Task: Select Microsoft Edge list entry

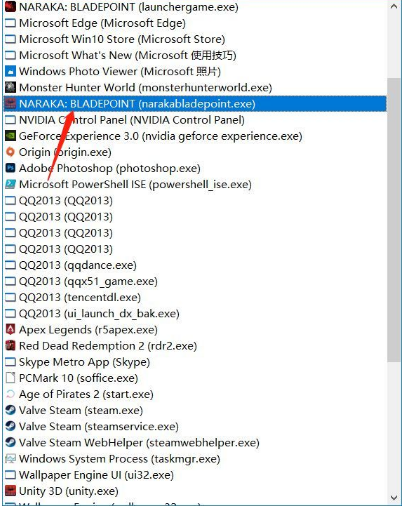Action: (x=195, y=23)
